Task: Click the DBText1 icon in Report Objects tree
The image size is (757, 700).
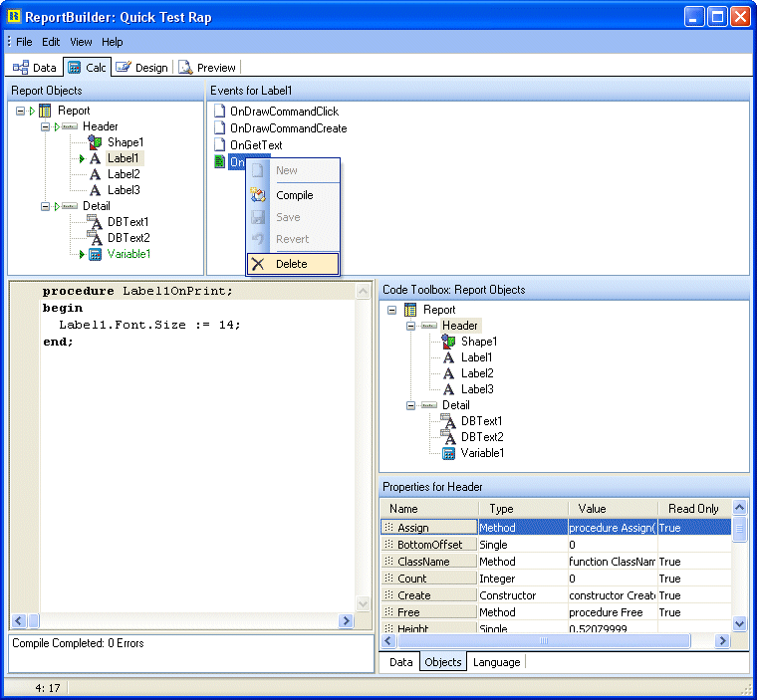Action: 95,222
